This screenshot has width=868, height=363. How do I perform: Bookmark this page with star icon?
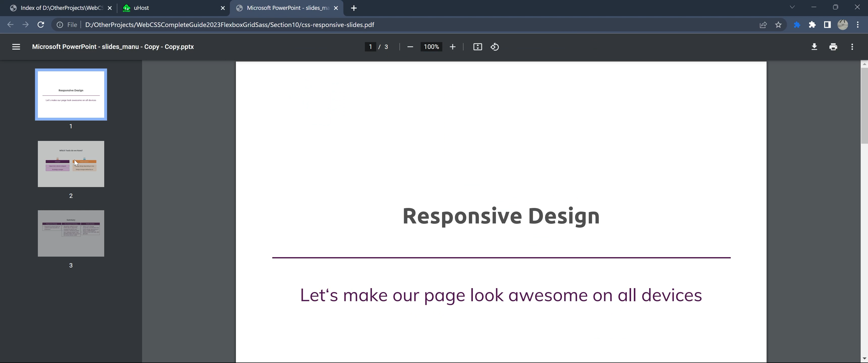778,25
